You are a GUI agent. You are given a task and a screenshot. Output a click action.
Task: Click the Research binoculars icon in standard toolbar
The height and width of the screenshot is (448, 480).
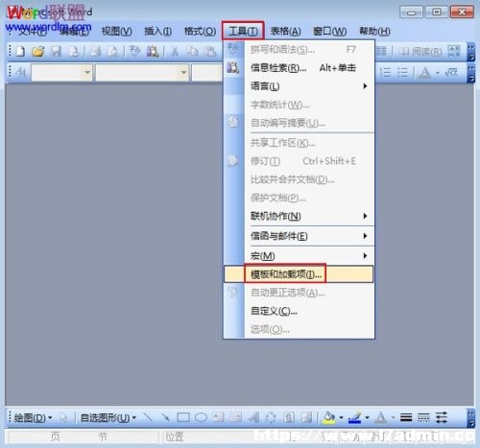153,51
